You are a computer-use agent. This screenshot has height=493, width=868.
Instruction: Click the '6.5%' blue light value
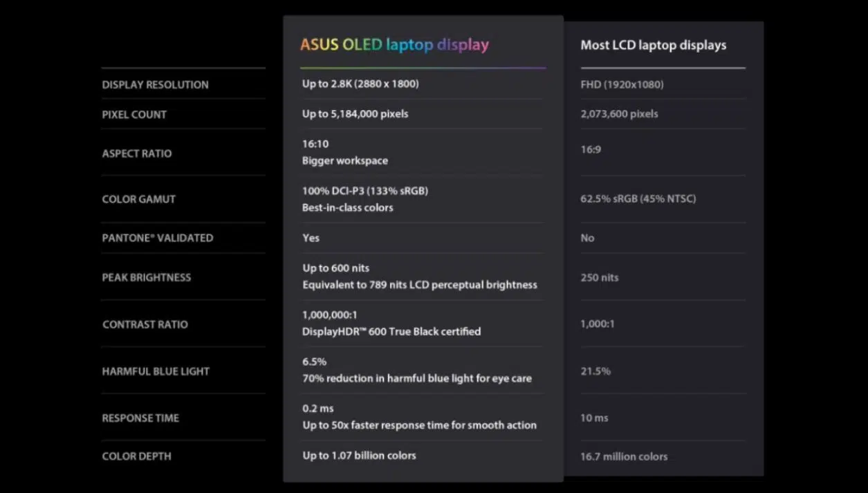click(314, 362)
